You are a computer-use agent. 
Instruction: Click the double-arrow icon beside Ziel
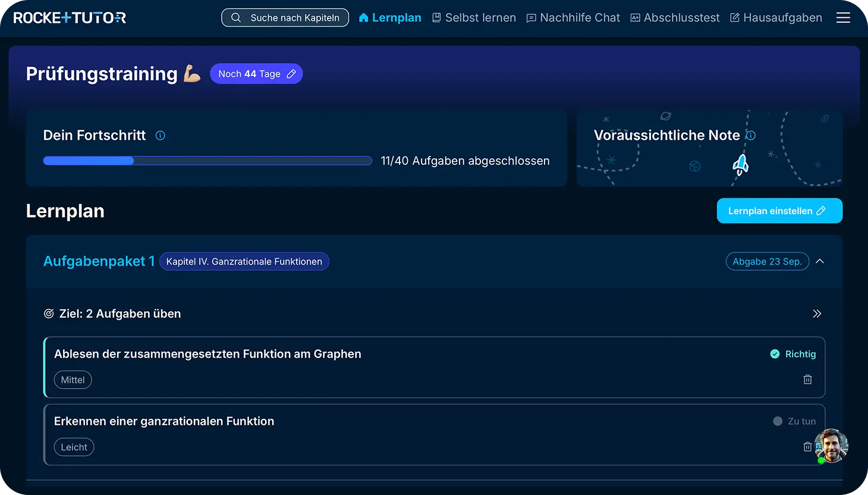(x=817, y=314)
